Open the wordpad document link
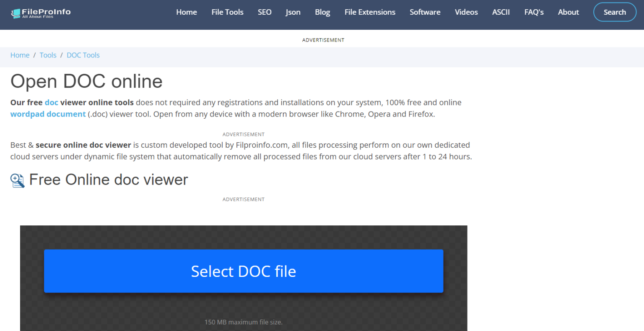 (48, 114)
